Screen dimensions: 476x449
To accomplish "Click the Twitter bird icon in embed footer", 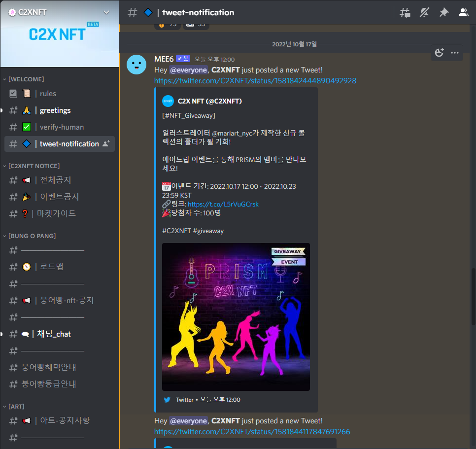I will pyautogui.click(x=167, y=400).
